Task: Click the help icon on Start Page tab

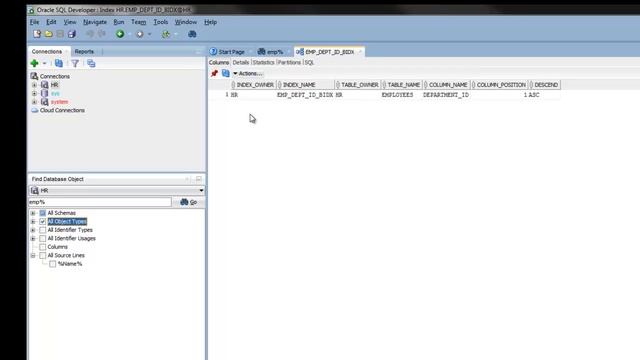Action: click(213, 51)
